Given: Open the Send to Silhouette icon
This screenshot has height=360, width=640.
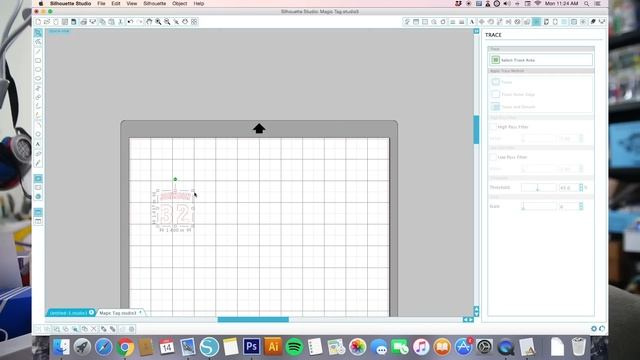Looking at the screenshot, I should point(602,22).
